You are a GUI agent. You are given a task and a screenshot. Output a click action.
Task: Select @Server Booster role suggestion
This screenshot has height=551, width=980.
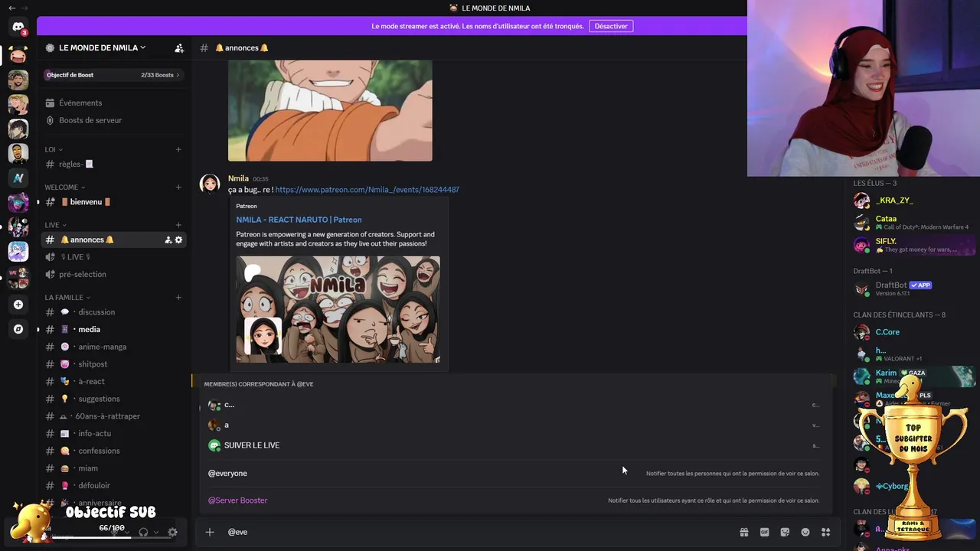coord(514,500)
